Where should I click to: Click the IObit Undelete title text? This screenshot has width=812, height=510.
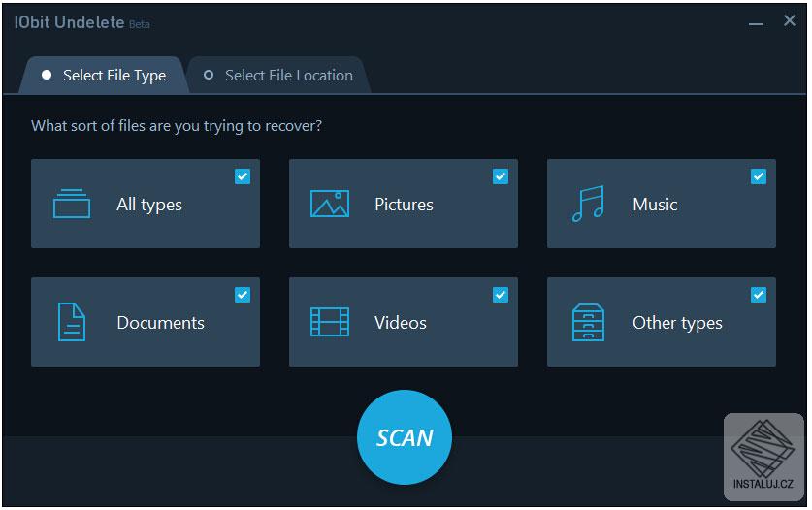click(x=70, y=22)
